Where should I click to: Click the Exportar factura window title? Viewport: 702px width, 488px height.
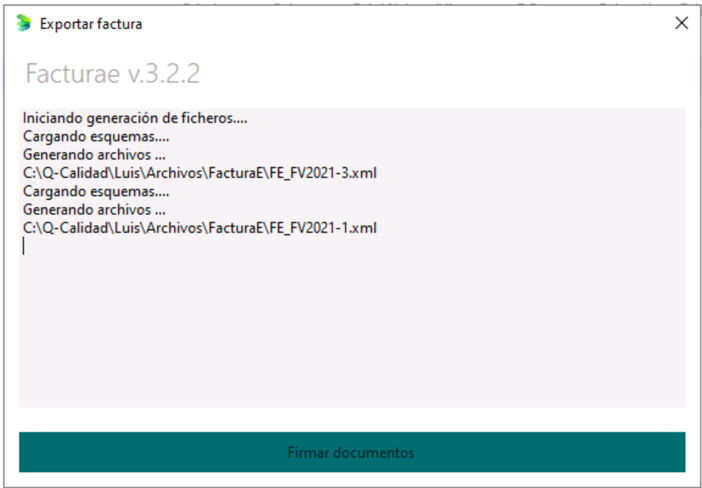pyautogui.click(x=91, y=24)
